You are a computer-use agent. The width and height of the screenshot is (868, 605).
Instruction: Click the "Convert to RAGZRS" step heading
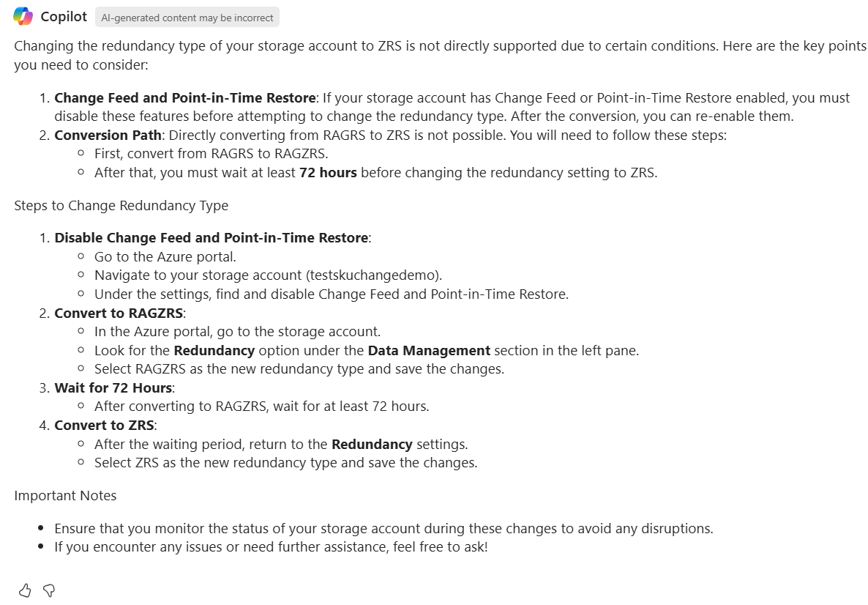119,313
